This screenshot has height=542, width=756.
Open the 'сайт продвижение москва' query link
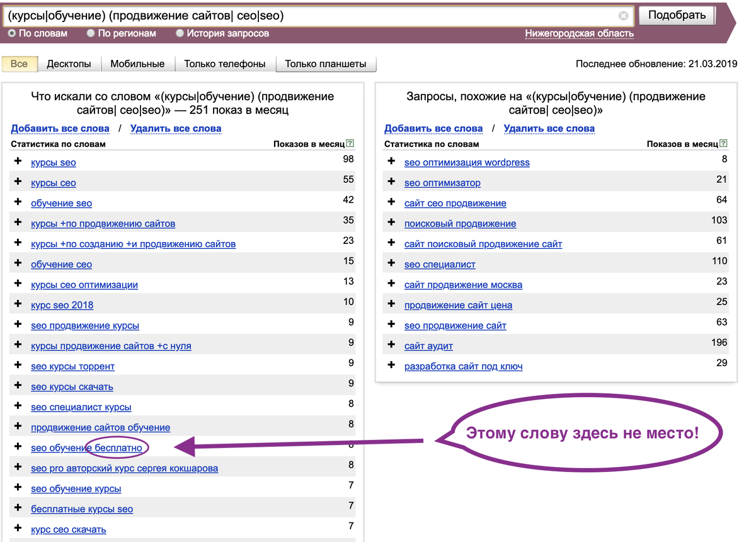click(463, 285)
